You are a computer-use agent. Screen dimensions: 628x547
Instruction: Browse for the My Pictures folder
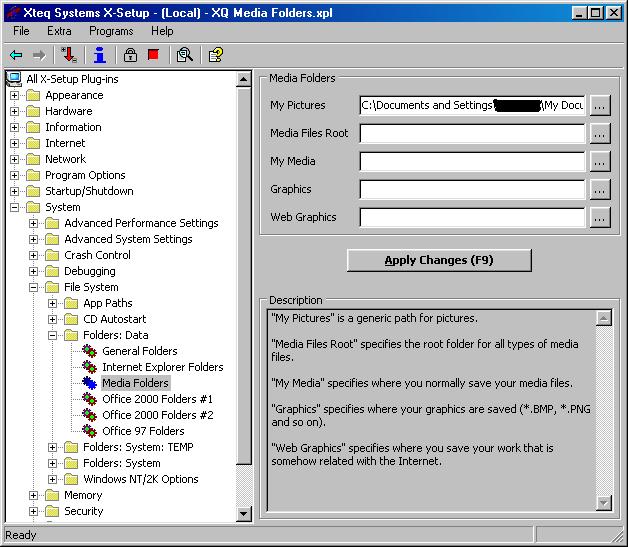tap(599, 105)
